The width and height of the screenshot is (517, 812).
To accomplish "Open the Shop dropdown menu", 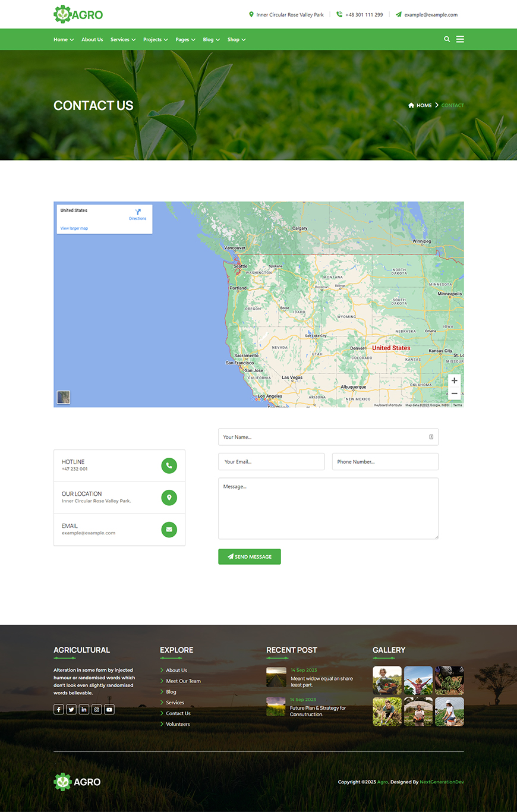I will 236,40.
